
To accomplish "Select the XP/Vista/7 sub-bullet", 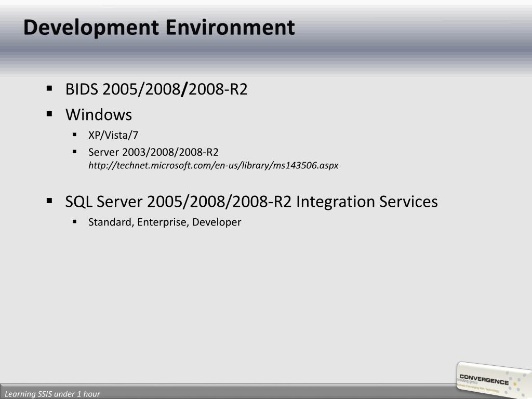I will coord(113,135).
